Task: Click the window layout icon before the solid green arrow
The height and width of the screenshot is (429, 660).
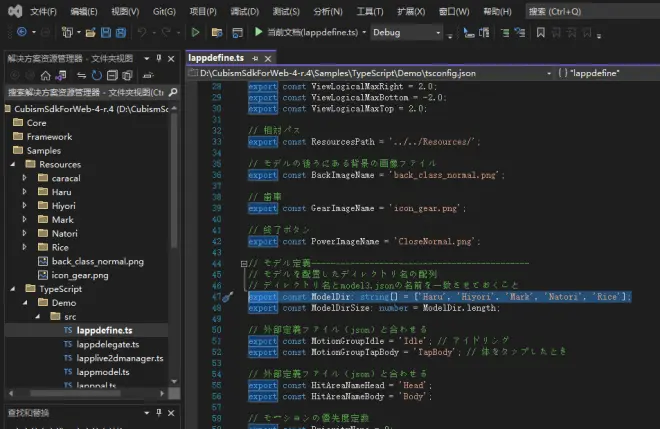Action: 237,33
